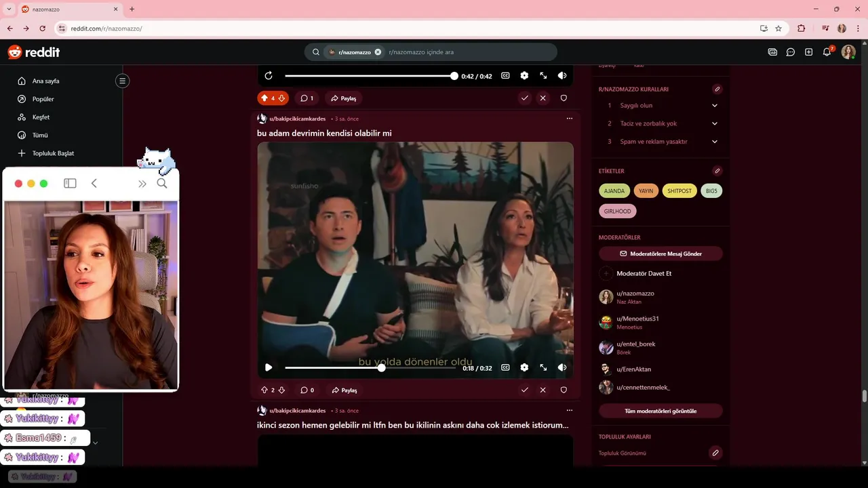Play the 0:18 / 0:32 video
The height and width of the screenshot is (488, 868).
click(x=269, y=367)
